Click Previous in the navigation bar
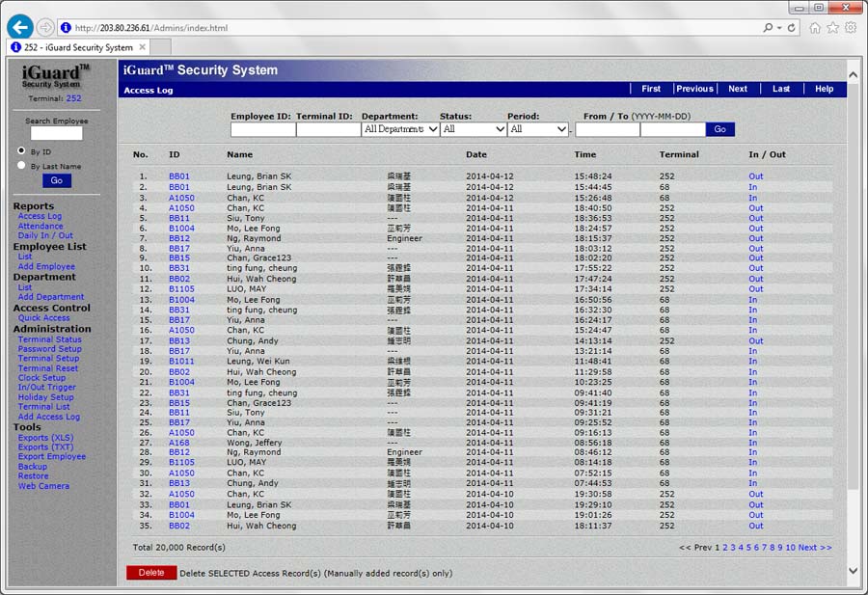This screenshot has height=595, width=868. [x=694, y=89]
